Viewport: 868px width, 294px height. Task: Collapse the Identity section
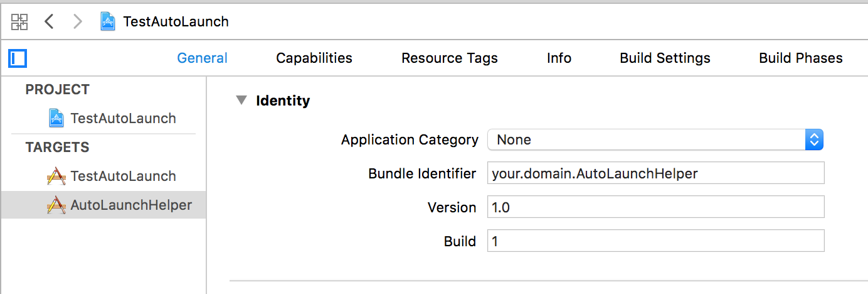[x=241, y=101]
